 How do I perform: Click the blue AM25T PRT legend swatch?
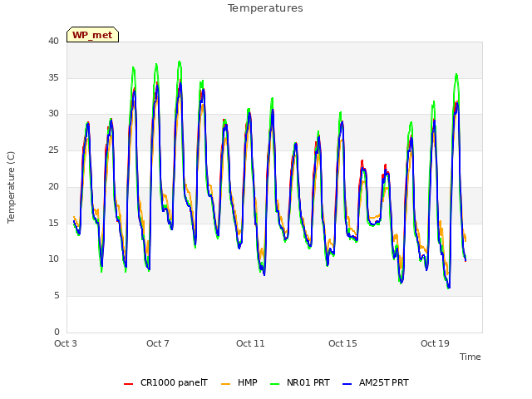coord(347,384)
